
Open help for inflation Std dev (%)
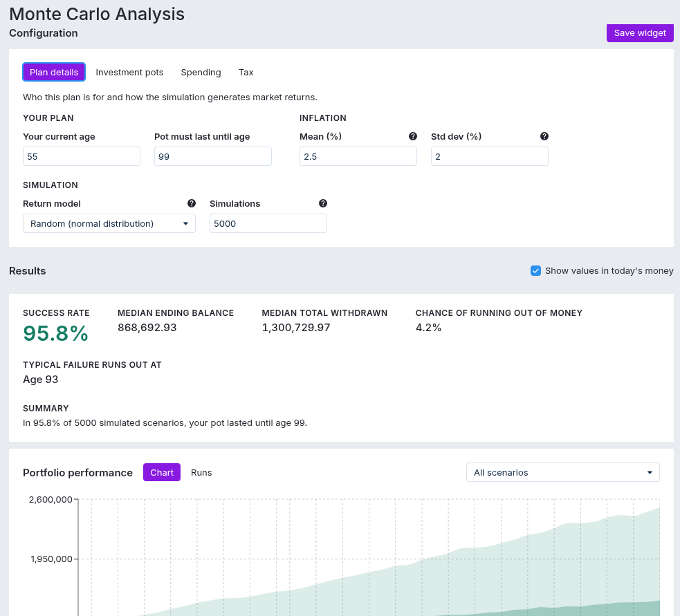[x=544, y=137]
